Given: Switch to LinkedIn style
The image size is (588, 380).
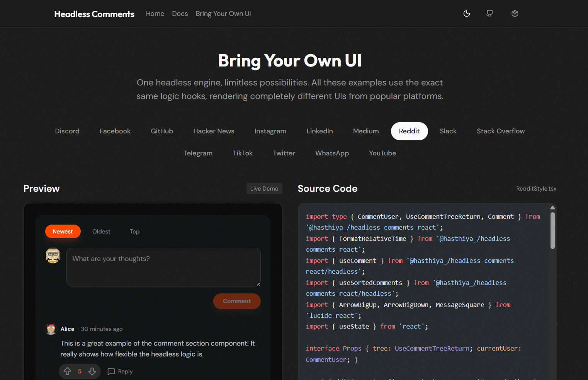Looking at the screenshot, I should click(319, 131).
